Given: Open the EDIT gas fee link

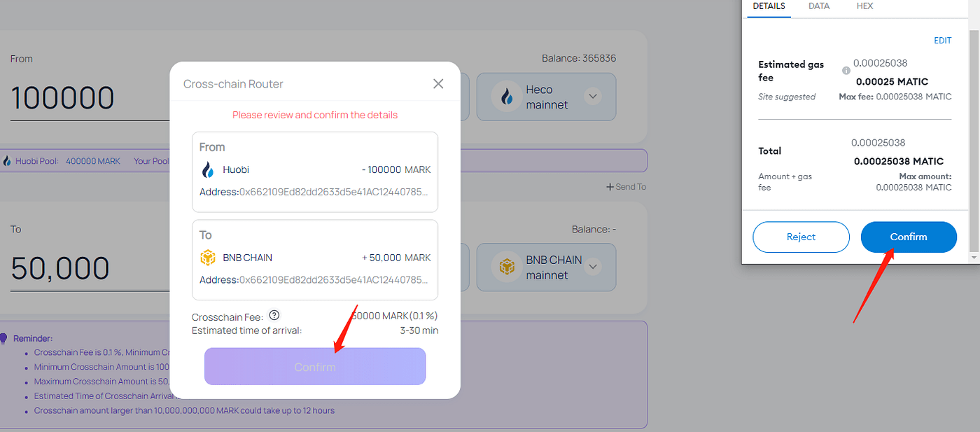Looking at the screenshot, I should pos(942,40).
